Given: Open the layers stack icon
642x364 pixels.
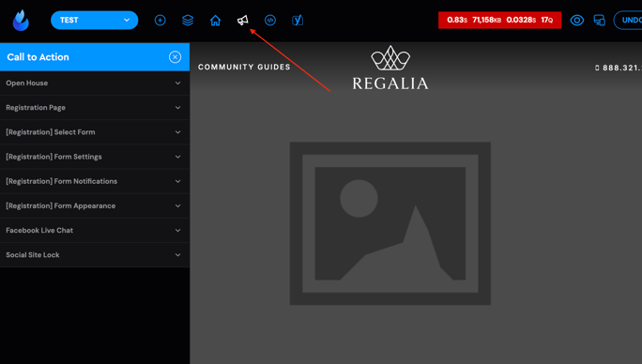Looking at the screenshot, I should [x=188, y=20].
